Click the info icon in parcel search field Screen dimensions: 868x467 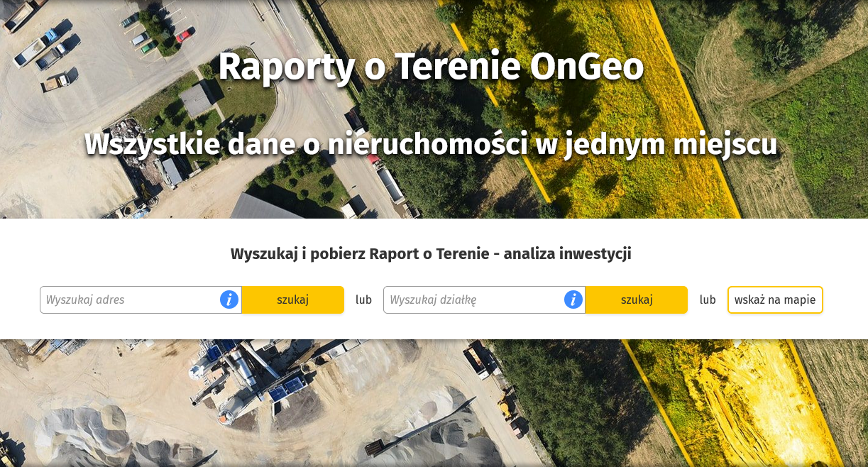point(573,300)
